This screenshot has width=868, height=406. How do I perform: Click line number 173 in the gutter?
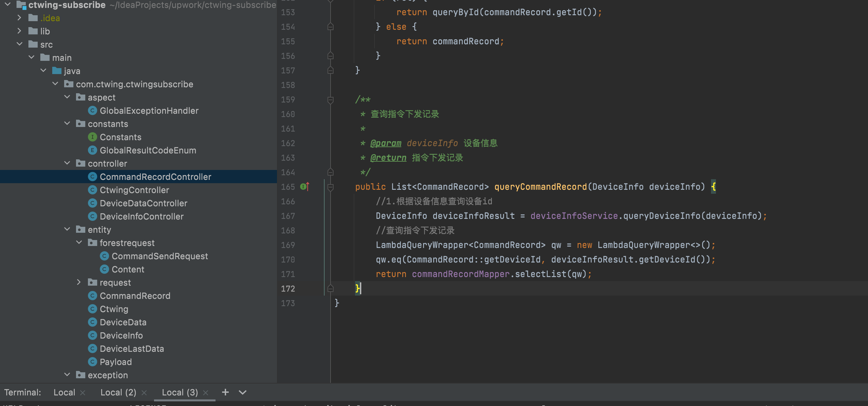288,303
